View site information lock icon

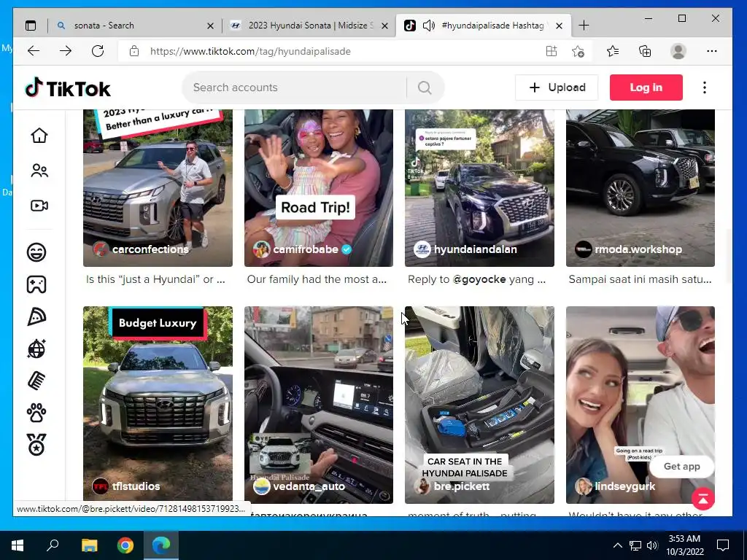pyautogui.click(x=134, y=51)
